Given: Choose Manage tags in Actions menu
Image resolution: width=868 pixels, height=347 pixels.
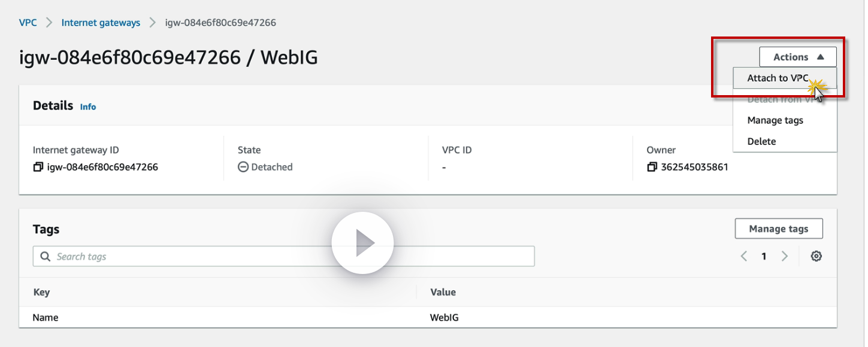Looking at the screenshot, I should tap(775, 120).
